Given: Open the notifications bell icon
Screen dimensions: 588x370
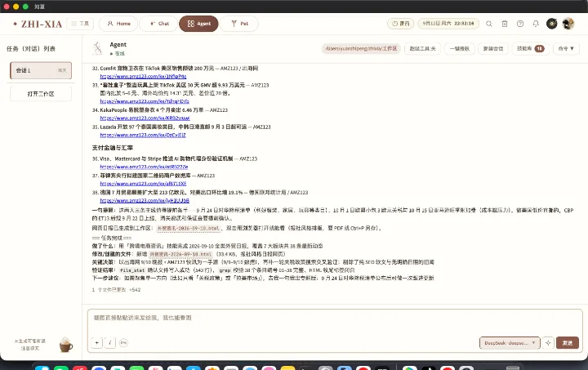Looking at the screenshot, I should [536, 24].
